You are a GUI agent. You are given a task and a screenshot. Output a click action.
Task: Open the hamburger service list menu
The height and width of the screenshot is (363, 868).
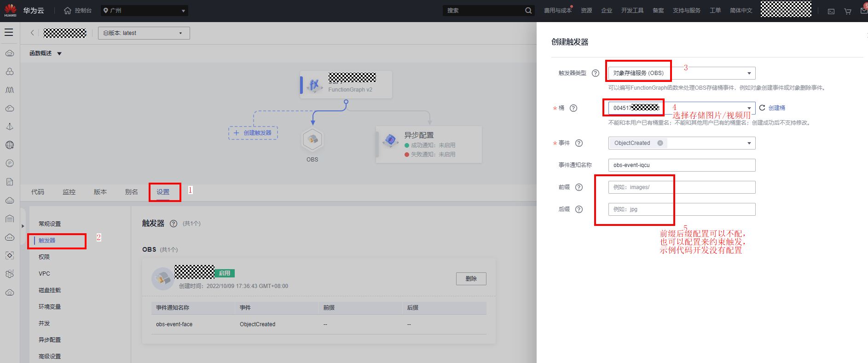coord(9,33)
